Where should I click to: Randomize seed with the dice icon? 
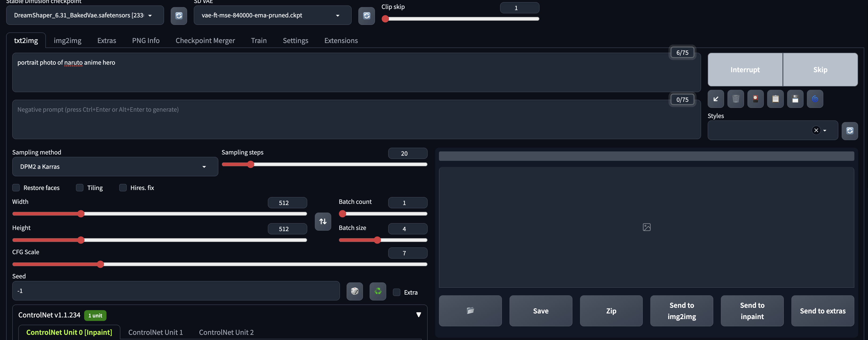pos(355,291)
